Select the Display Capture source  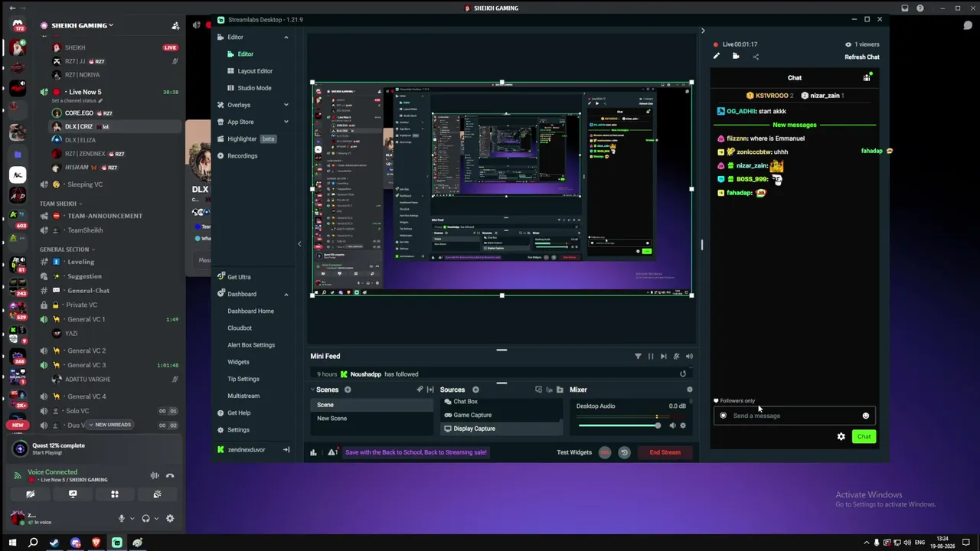tap(501, 429)
